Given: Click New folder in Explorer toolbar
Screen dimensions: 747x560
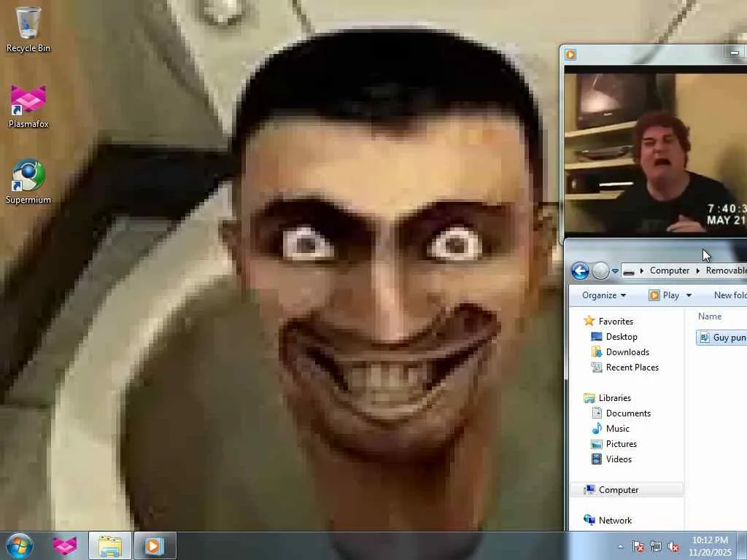Looking at the screenshot, I should 729,295.
